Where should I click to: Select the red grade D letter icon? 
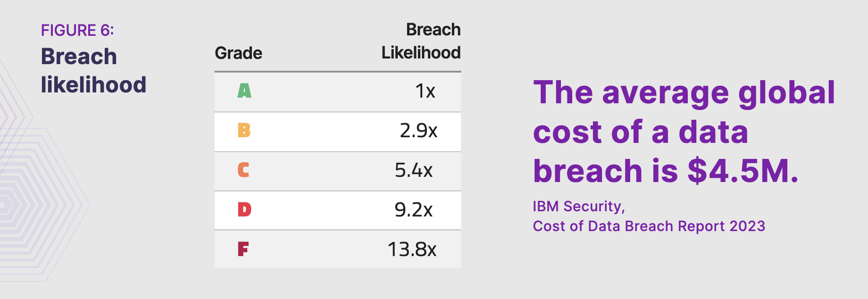tap(244, 209)
